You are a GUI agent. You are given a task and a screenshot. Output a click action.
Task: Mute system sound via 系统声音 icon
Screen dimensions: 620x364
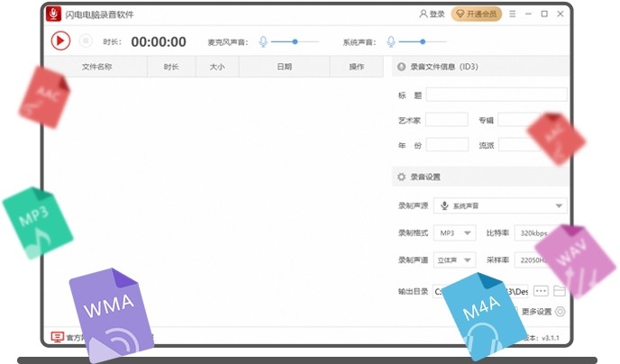391,41
